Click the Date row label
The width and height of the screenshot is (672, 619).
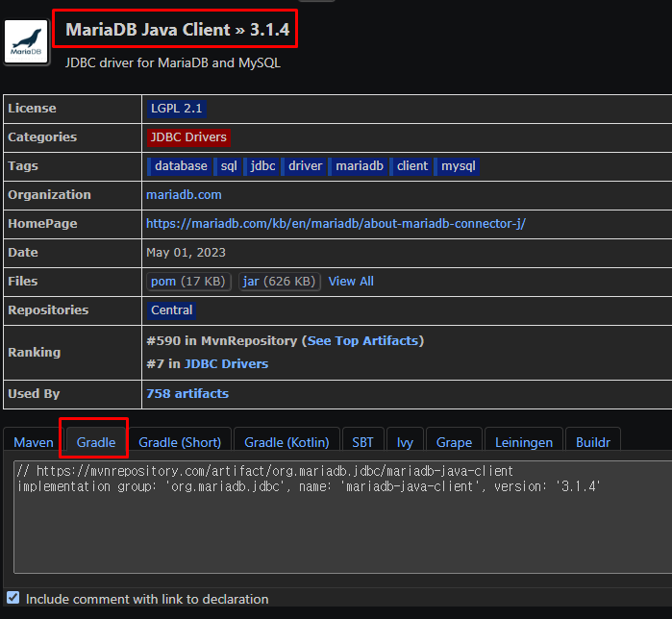tap(23, 253)
